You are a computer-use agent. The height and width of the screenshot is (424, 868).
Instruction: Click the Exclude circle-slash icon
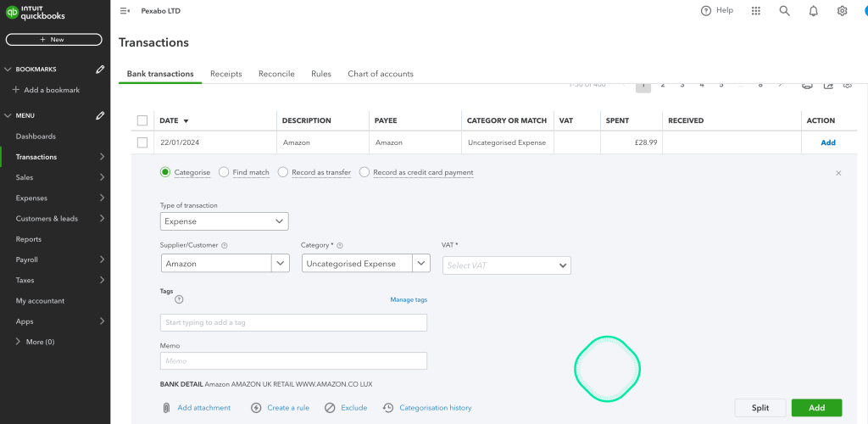[330, 408]
